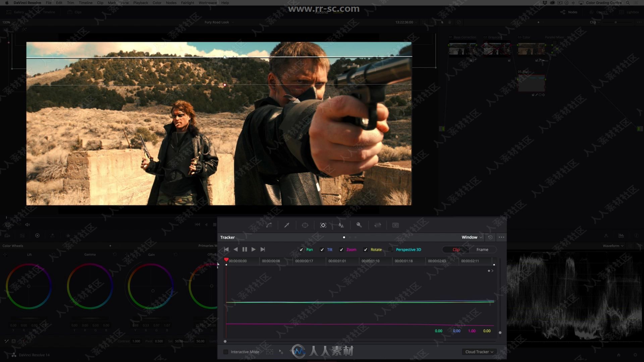Viewport: 644px width, 362px height.
Task: Open the File menu
Action: point(49,3)
